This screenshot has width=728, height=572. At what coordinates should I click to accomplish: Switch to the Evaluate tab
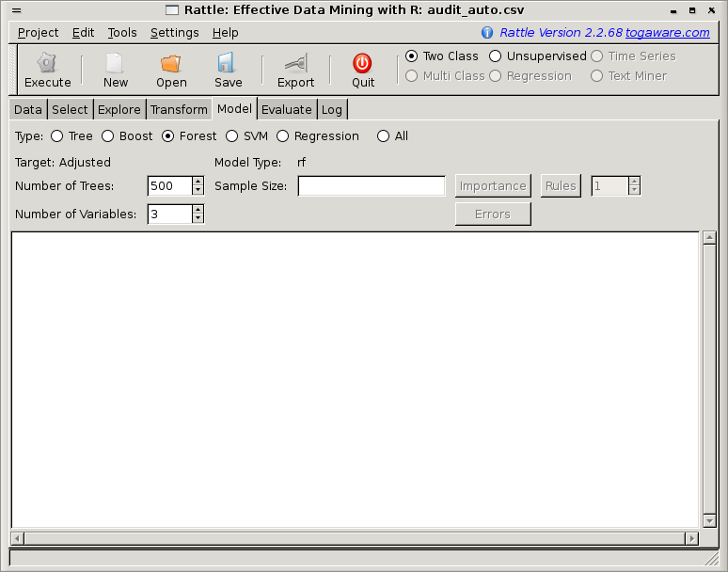[x=287, y=109]
